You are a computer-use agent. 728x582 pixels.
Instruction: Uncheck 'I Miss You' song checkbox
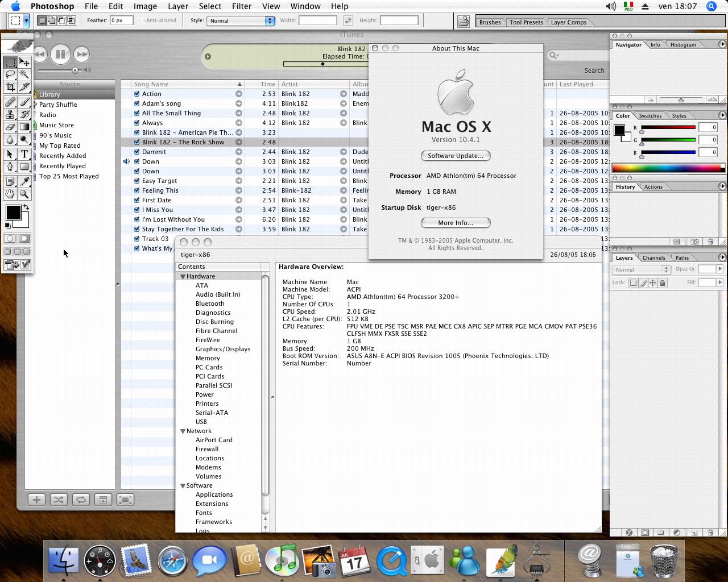tap(137, 210)
